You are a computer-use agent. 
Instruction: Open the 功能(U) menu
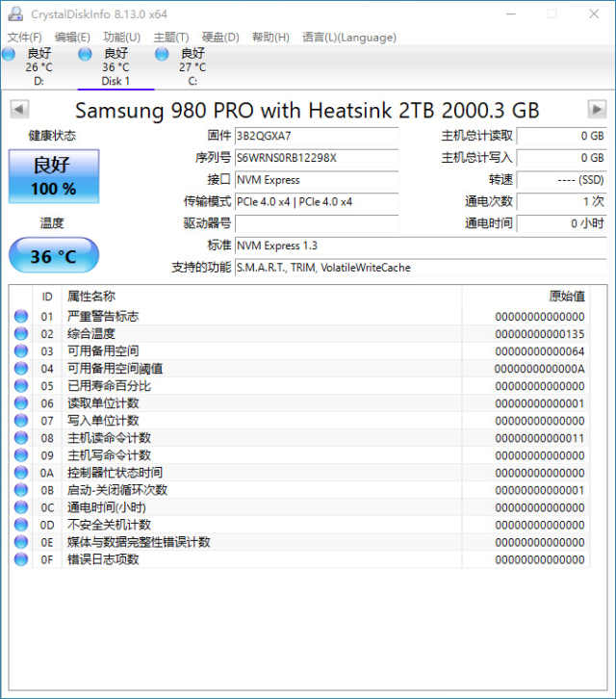(x=121, y=38)
